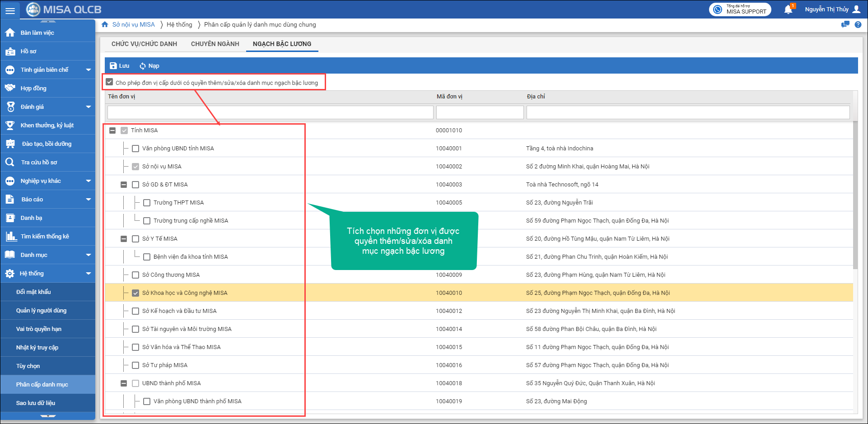This screenshot has height=424, width=868.
Task: Click the Lưu save button
Action: click(x=120, y=66)
